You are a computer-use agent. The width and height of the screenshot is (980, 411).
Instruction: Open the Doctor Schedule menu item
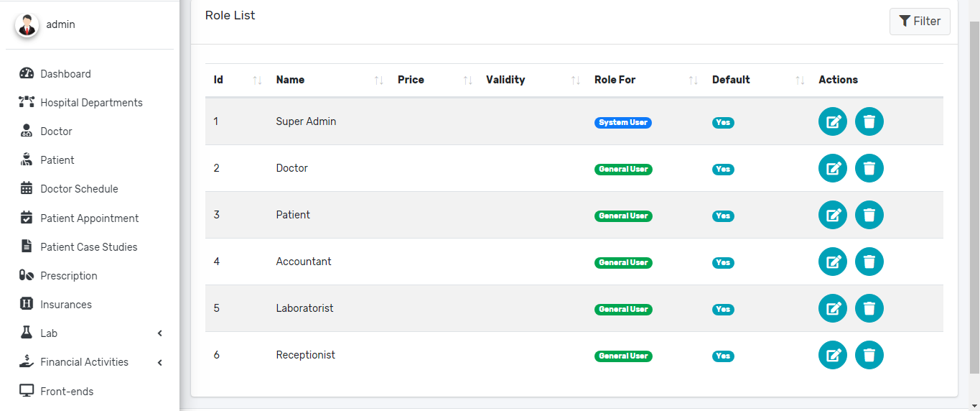pyautogui.click(x=79, y=189)
